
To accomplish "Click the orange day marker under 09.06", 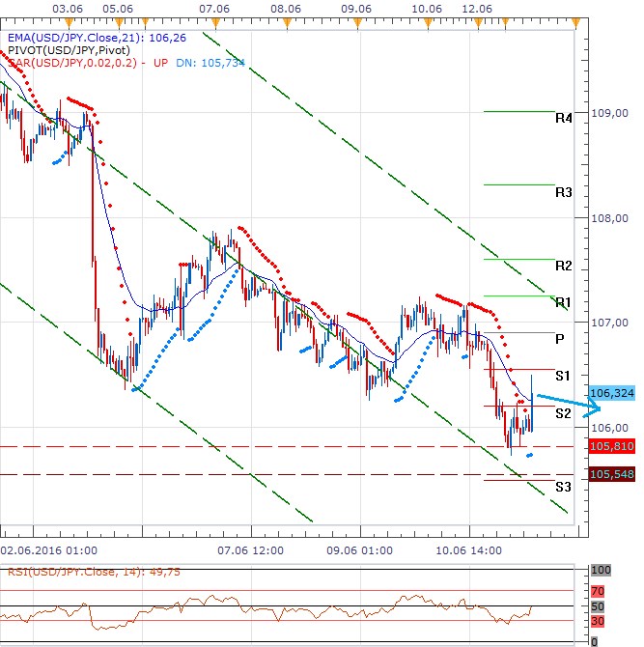I will pos(358,22).
